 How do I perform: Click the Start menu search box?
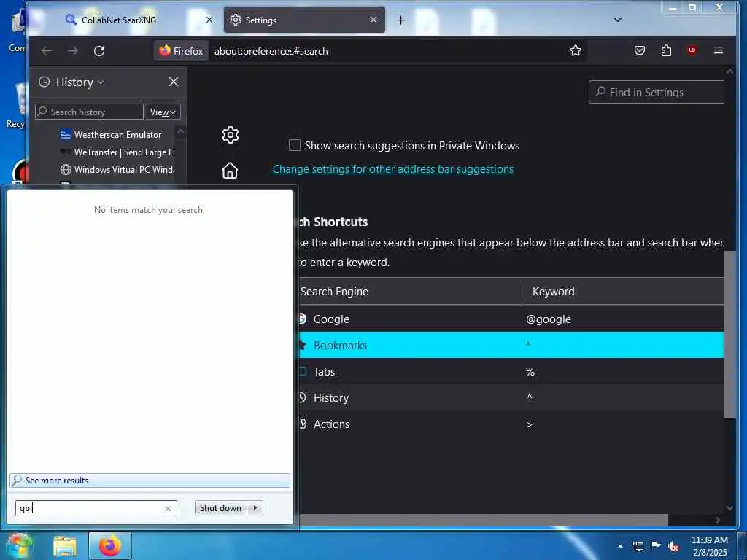point(96,508)
